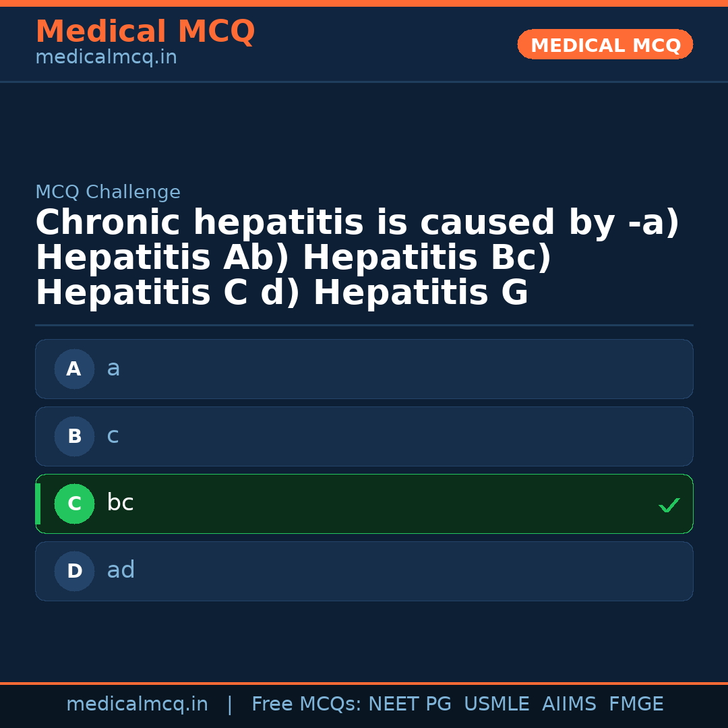The width and height of the screenshot is (728, 728).
Task: Click the chronic hepatitis question text
Action: click(357, 258)
